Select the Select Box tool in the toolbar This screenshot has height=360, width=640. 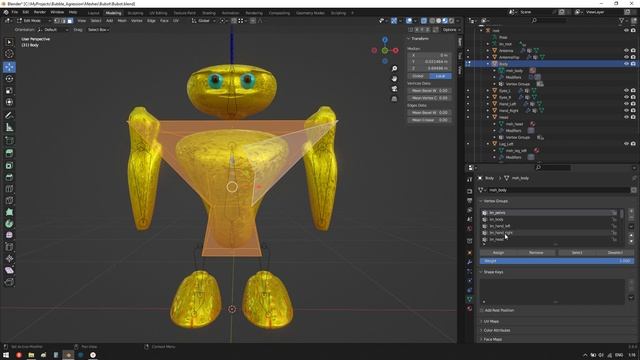point(9,42)
